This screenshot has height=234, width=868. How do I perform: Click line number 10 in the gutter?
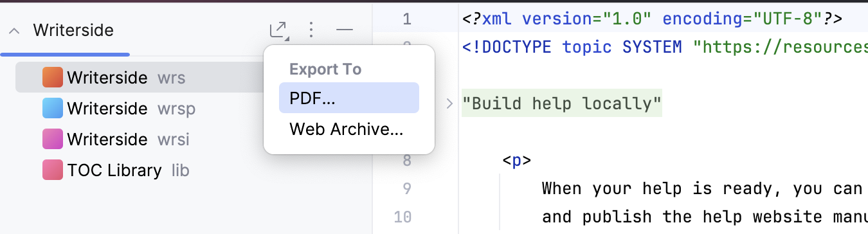(x=402, y=217)
